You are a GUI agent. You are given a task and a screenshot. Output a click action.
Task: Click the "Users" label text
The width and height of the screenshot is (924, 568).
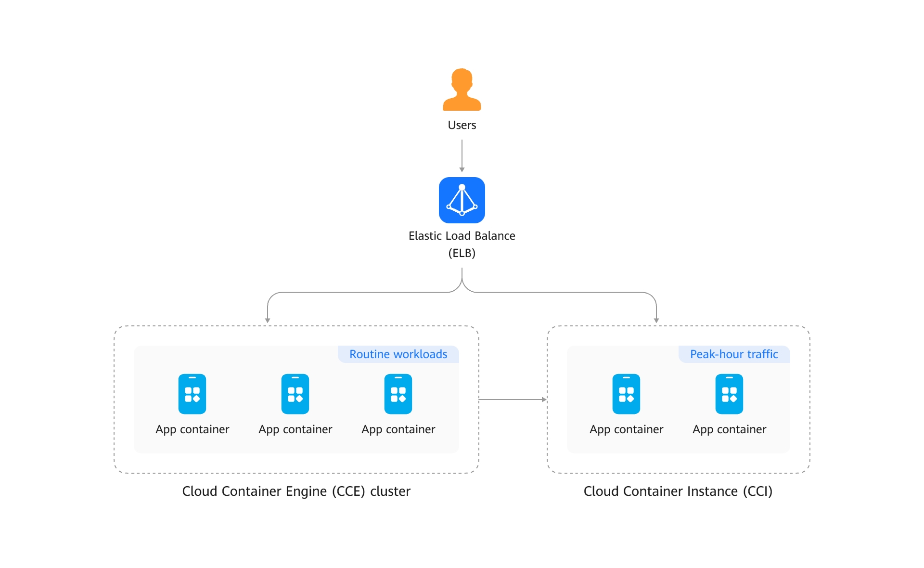(462, 125)
